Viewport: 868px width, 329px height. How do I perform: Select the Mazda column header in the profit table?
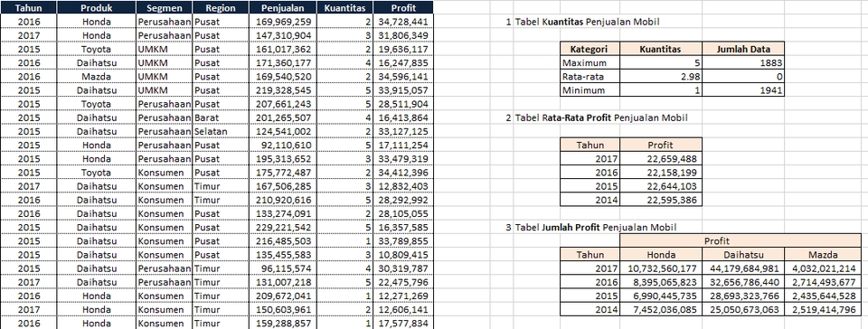tap(823, 255)
